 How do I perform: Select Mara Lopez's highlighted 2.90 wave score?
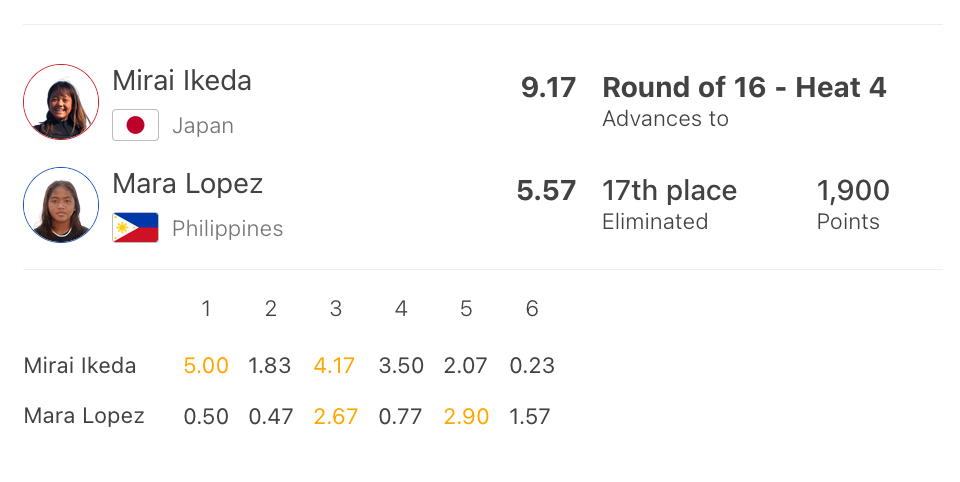tap(466, 416)
